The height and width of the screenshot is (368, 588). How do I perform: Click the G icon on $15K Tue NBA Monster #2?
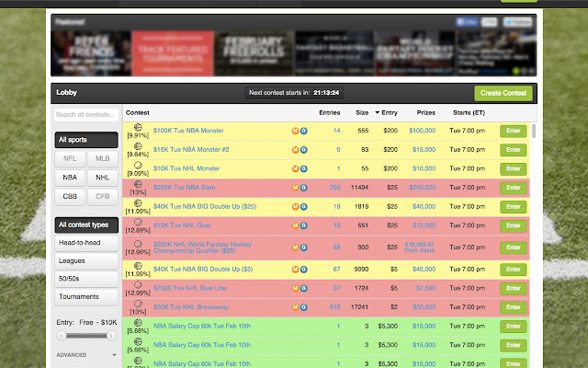tap(304, 150)
